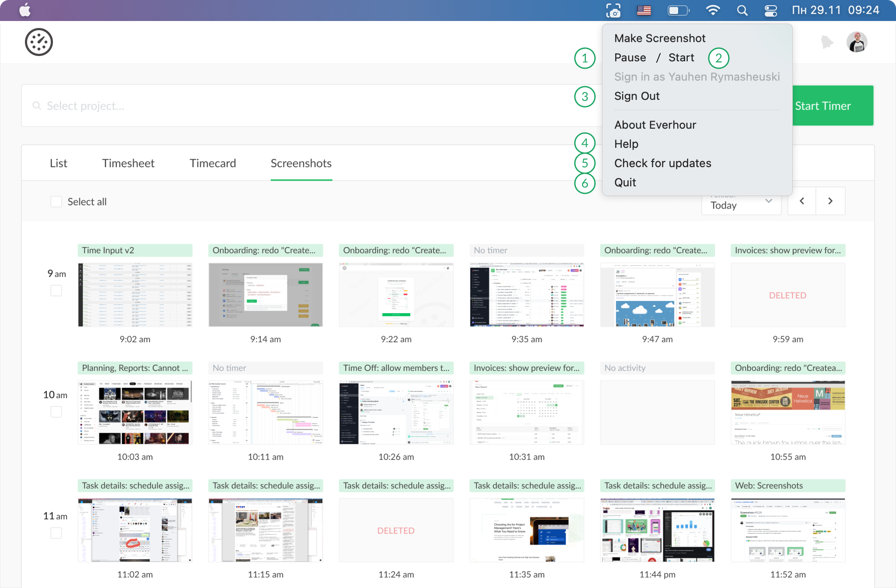Choose Check for updates
896x588 pixels.
coord(663,164)
